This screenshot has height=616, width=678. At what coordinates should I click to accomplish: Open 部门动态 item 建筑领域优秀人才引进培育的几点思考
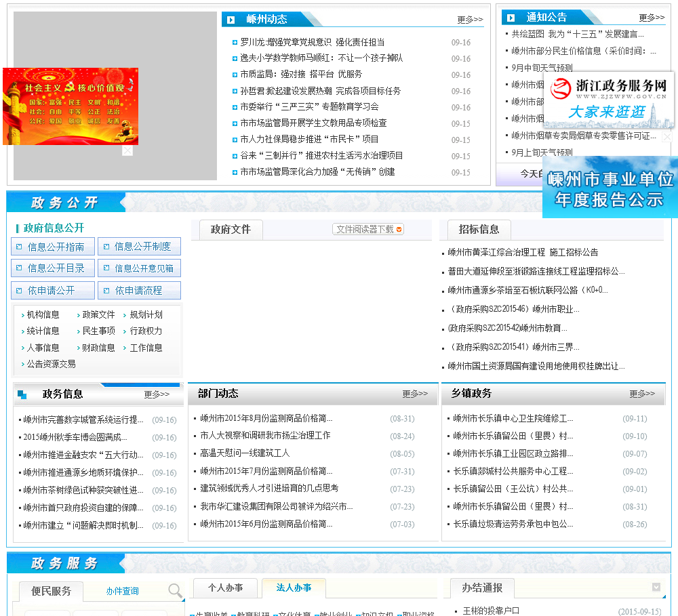[269, 489]
